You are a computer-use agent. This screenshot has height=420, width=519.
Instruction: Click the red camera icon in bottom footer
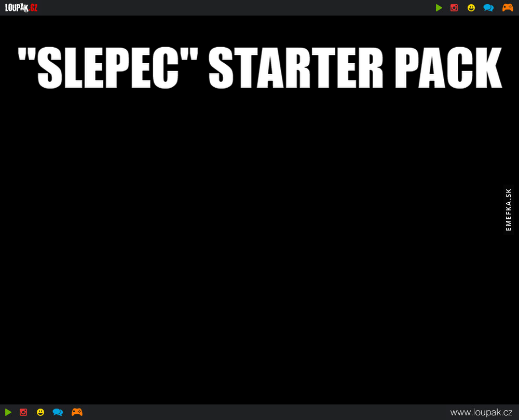point(23,412)
